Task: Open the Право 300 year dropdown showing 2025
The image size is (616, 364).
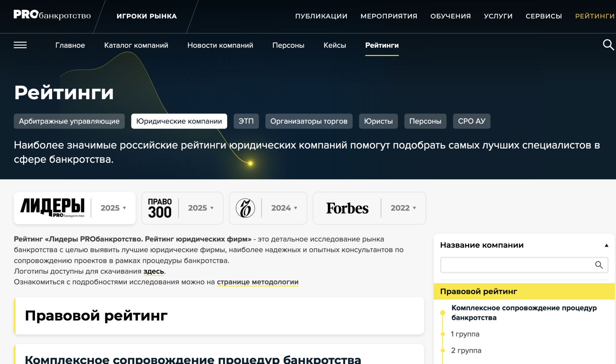Action: (201, 208)
